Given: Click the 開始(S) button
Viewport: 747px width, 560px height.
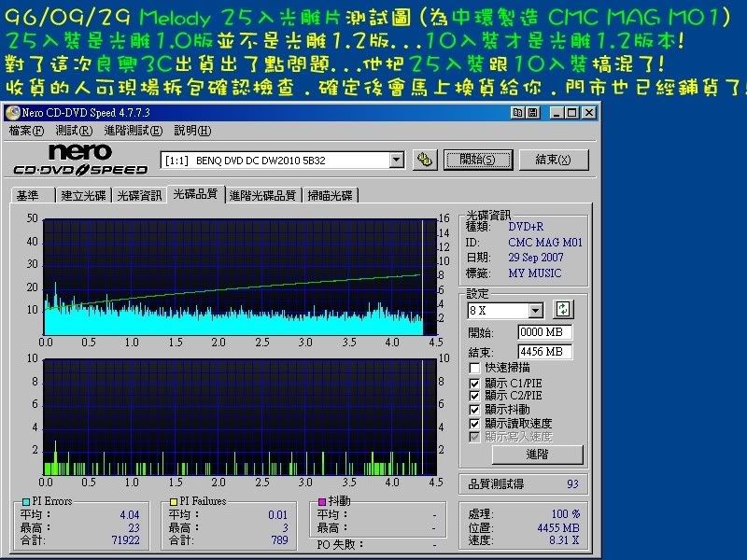Looking at the screenshot, I should point(478,160).
